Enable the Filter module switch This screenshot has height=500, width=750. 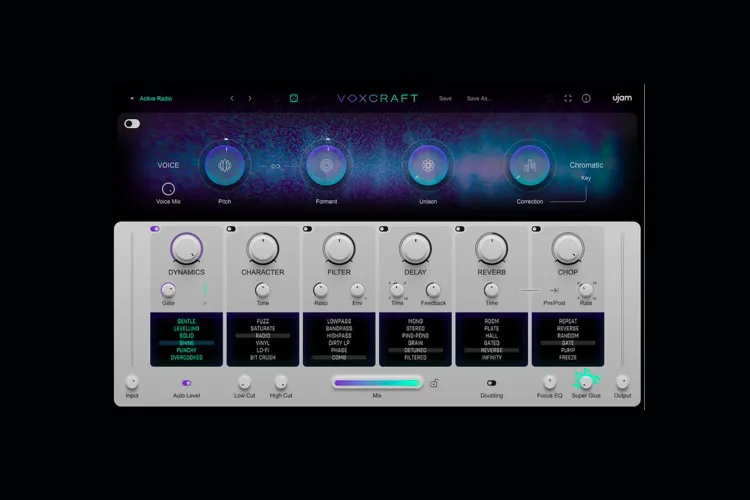click(308, 229)
